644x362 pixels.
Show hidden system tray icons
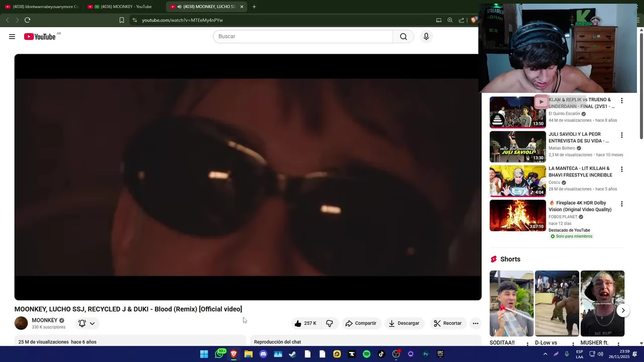click(545, 354)
